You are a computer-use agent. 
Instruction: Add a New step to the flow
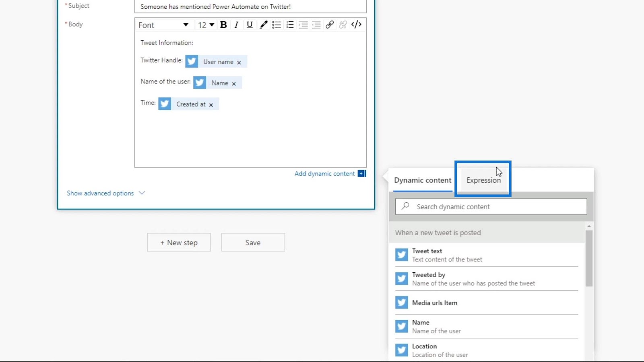point(179,243)
